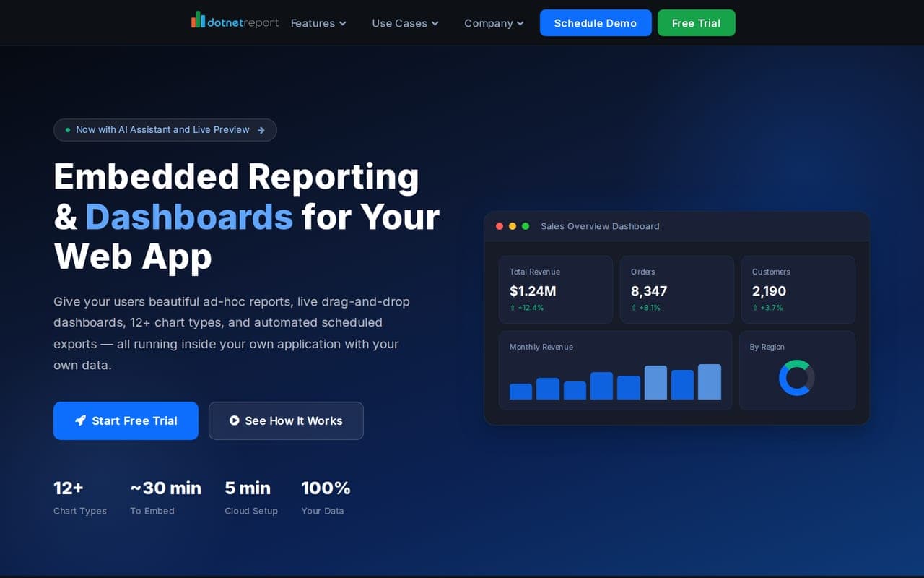The height and width of the screenshot is (578, 924).
Task: Click the 12+ Chart Types stat
Action: pyautogui.click(x=80, y=498)
